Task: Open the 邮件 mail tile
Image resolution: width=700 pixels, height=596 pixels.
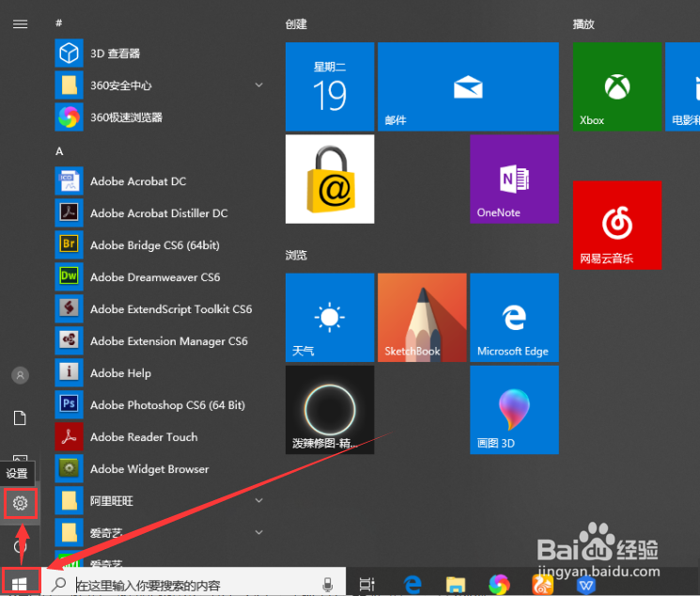Action: pos(468,86)
